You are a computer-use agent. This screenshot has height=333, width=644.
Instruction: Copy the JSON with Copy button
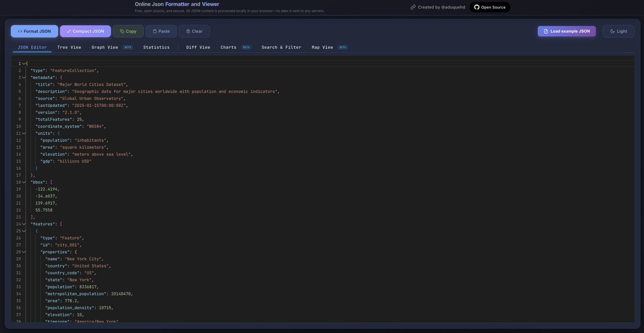coord(128,31)
